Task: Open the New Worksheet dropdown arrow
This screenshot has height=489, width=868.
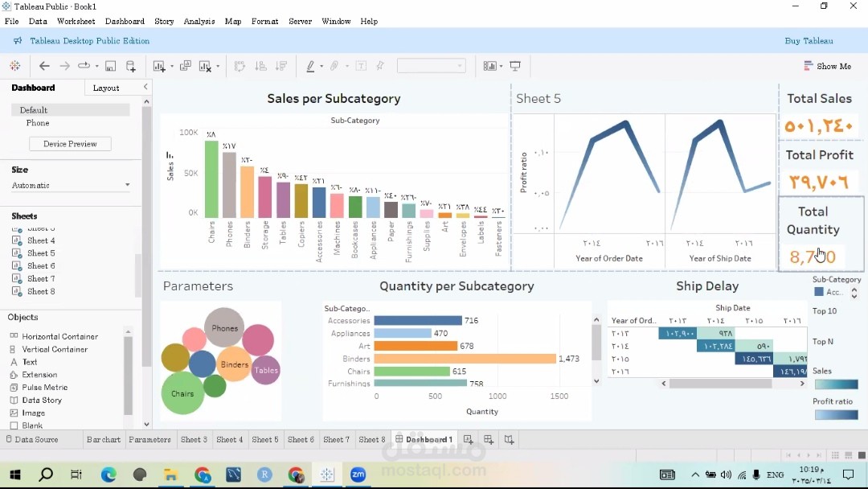Action: pyautogui.click(x=172, y=67)
